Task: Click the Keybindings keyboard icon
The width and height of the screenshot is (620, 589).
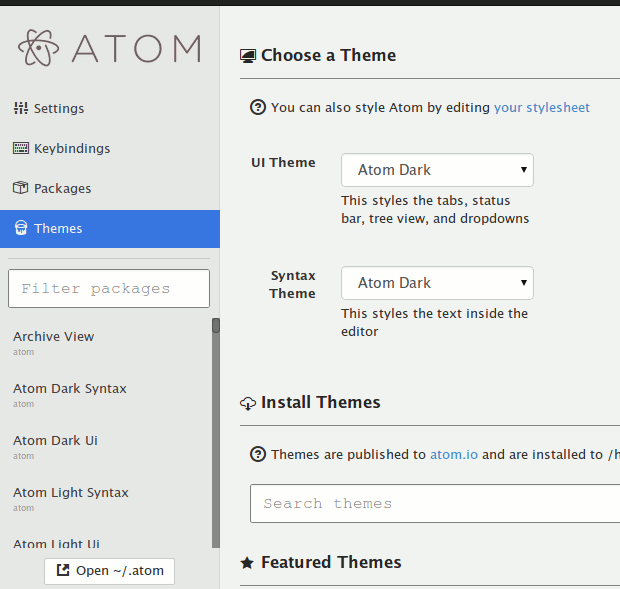Action: (x=20, y=148)
